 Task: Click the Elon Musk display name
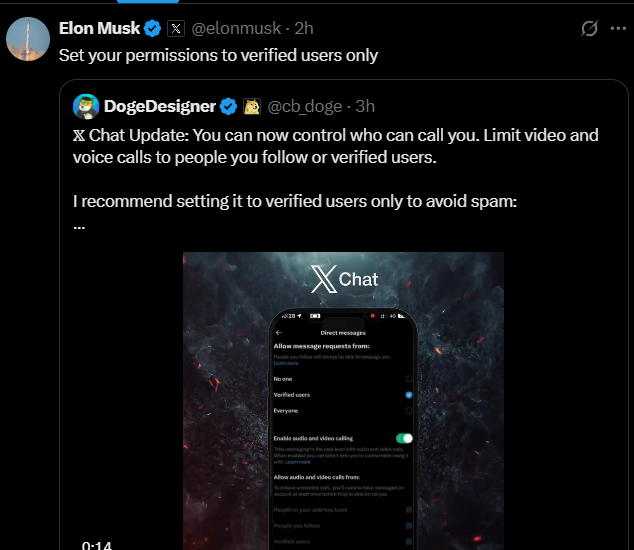click(x=99, y=28)
